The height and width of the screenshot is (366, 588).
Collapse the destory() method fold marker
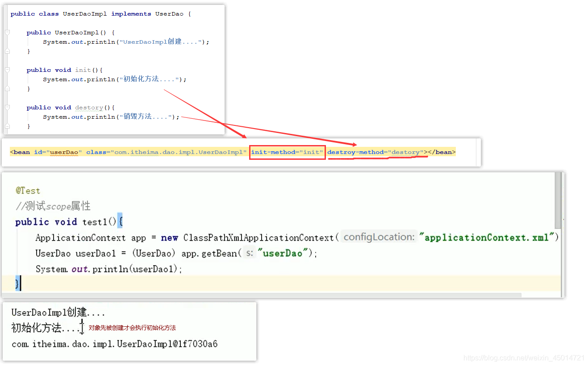click(7, 108)
